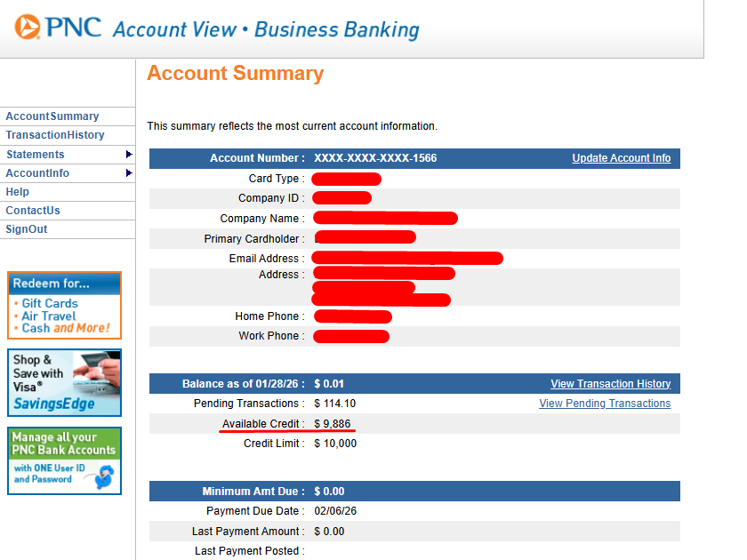The width and height of the screenshot is (747, 560).
Task: Open AccountSummary in the sidebar
Action: 52,116
